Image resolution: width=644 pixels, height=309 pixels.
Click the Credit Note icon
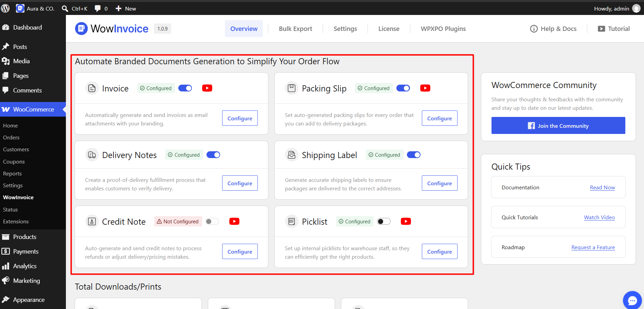92,222
